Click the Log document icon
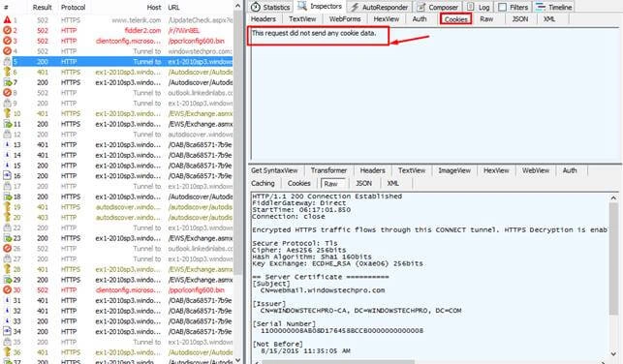The width and height of the screenshot is (623, 364). pyautogui.click(x=471, y=7)
